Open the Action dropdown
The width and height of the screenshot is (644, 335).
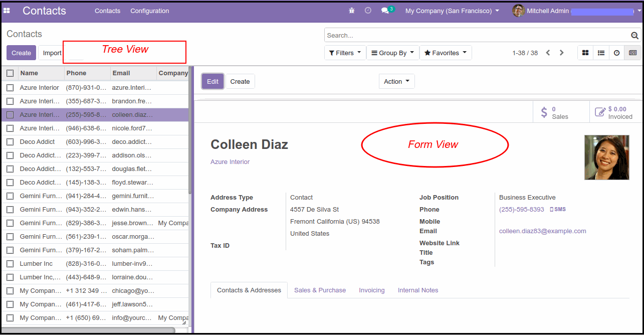pyautogui.click(x=397, y=81)
